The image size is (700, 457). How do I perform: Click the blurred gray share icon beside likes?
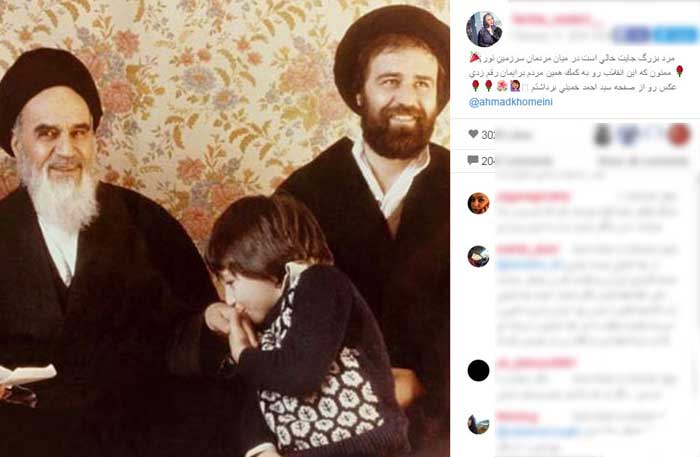(602, 135)
